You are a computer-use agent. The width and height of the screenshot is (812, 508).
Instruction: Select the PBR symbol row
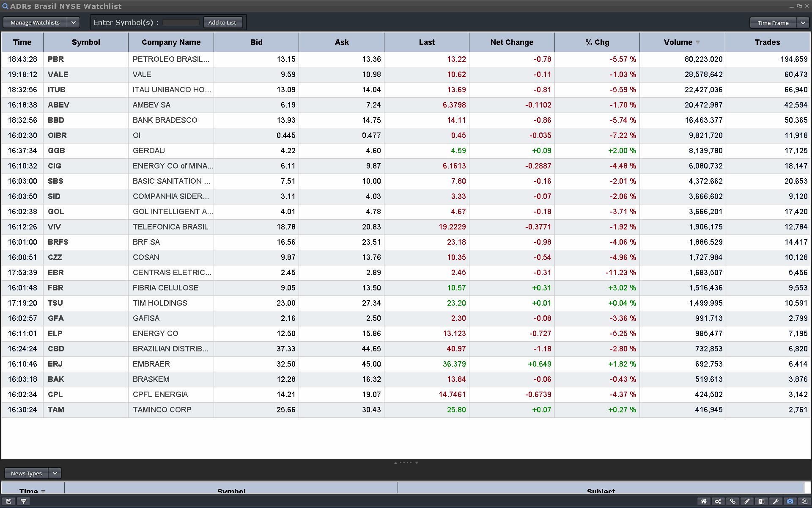[56, 59]
